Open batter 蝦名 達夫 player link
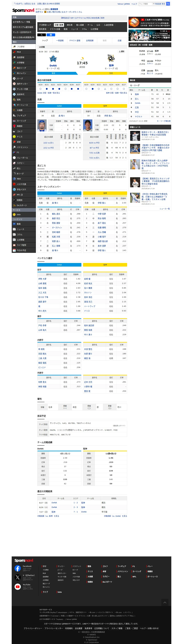Screen dimensions: 183x644 [x=56, y=214]
